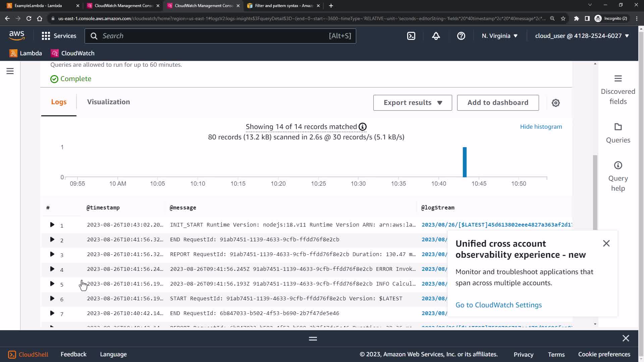Open the notifications bell icon
Screen dimensions: 644x362
tap(436, 36)
